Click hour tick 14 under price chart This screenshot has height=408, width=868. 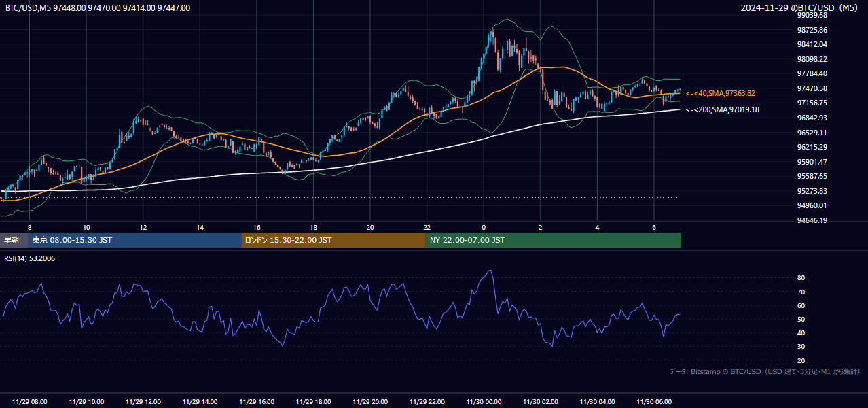point(200,227)
